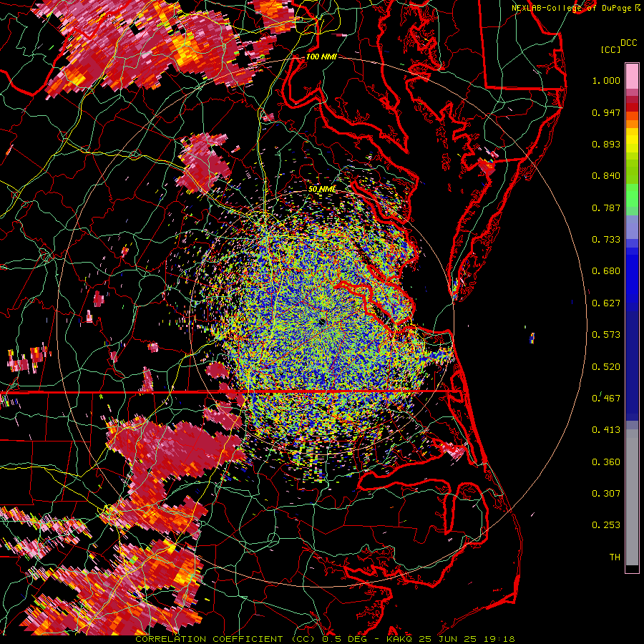This screenshot has height=644, width=644.
Task: Click the DCC product label
Action: [x=628, y=43]
